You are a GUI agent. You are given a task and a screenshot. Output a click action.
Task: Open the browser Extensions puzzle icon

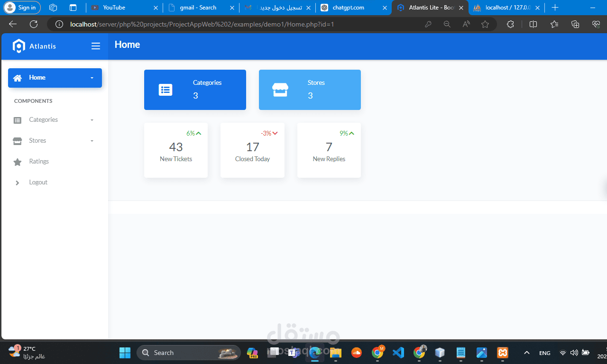coord(510,24)
